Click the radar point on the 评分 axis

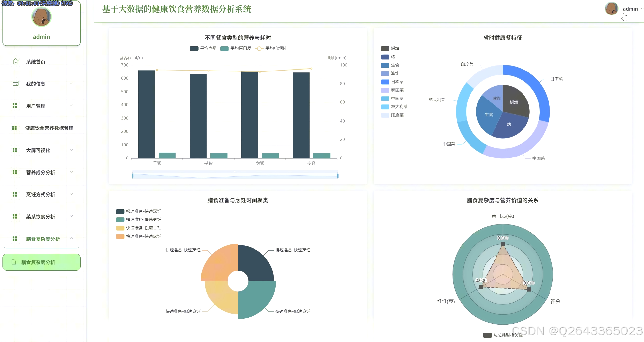pyautogui.click(x=529, y=289)
